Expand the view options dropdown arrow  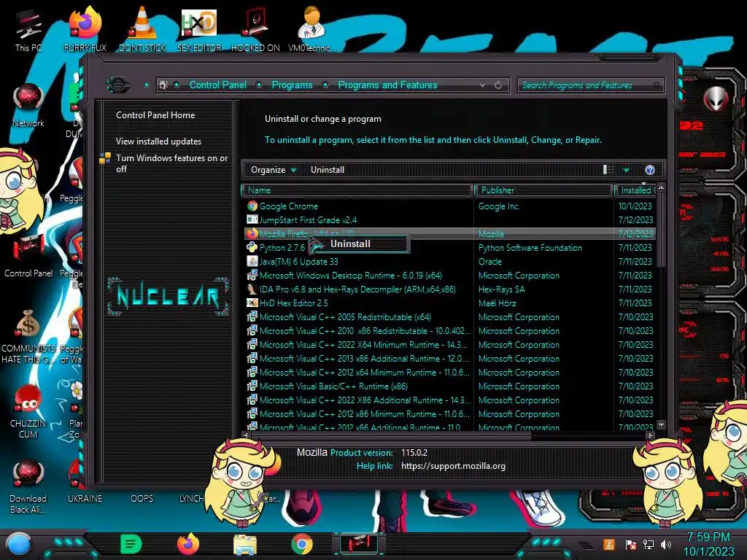627,170
